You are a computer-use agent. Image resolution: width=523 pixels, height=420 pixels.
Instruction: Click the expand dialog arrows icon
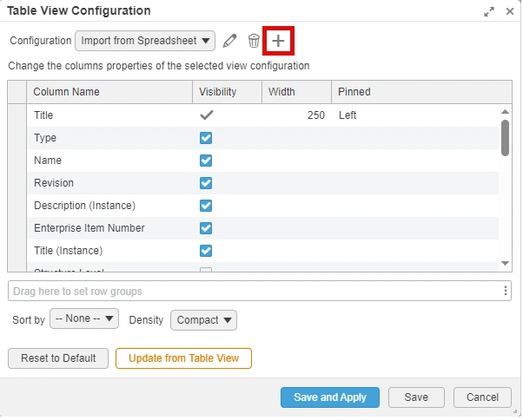490,11
